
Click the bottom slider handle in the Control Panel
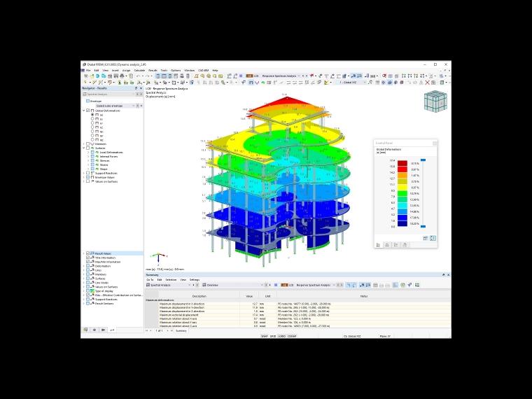point(423,226)
